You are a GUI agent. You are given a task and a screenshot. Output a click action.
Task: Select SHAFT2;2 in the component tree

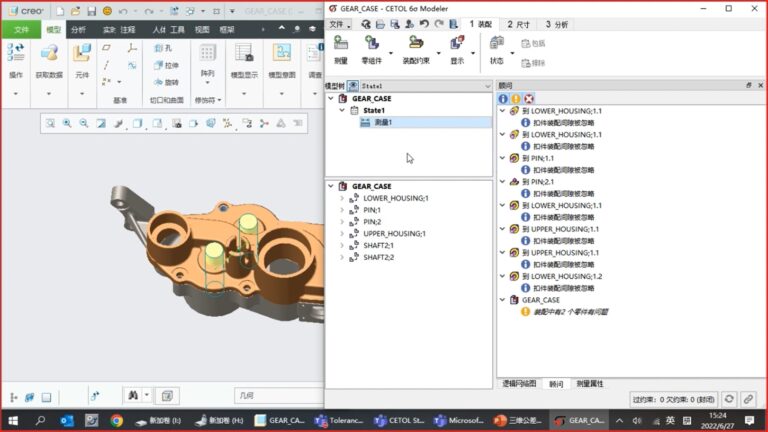(378, 257)
